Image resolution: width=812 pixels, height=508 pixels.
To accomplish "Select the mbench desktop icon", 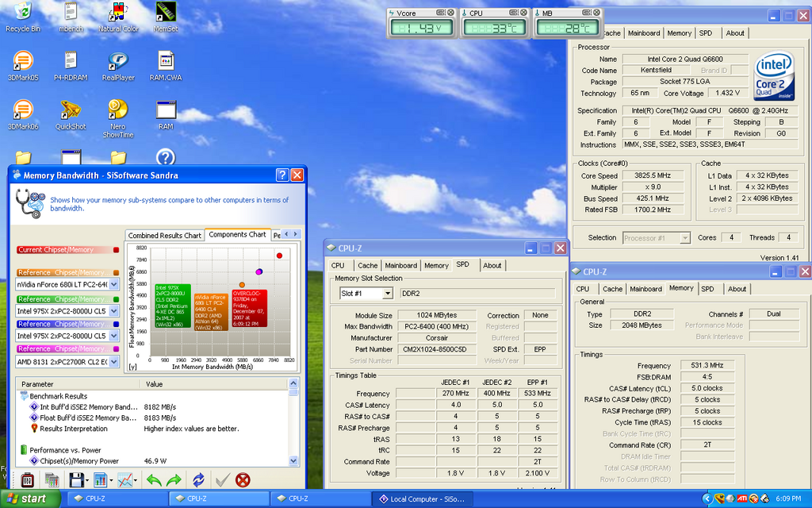I will click(71, 17).
